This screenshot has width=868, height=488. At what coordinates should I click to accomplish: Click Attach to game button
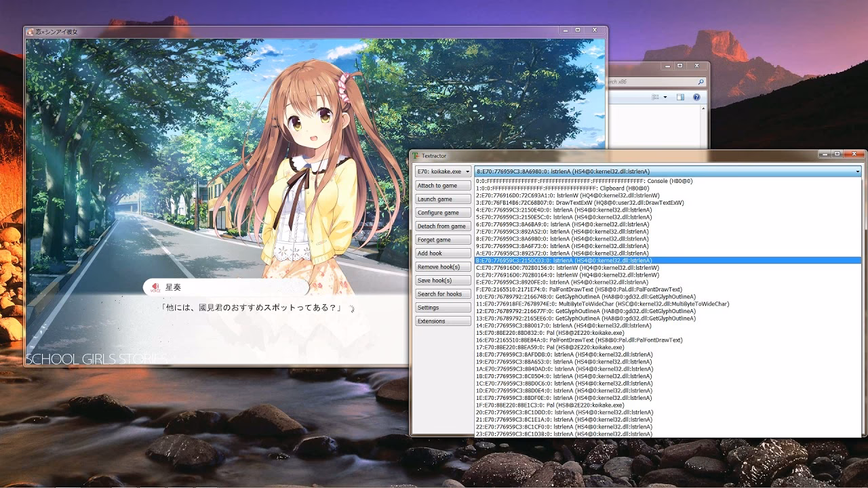(443, 186)
